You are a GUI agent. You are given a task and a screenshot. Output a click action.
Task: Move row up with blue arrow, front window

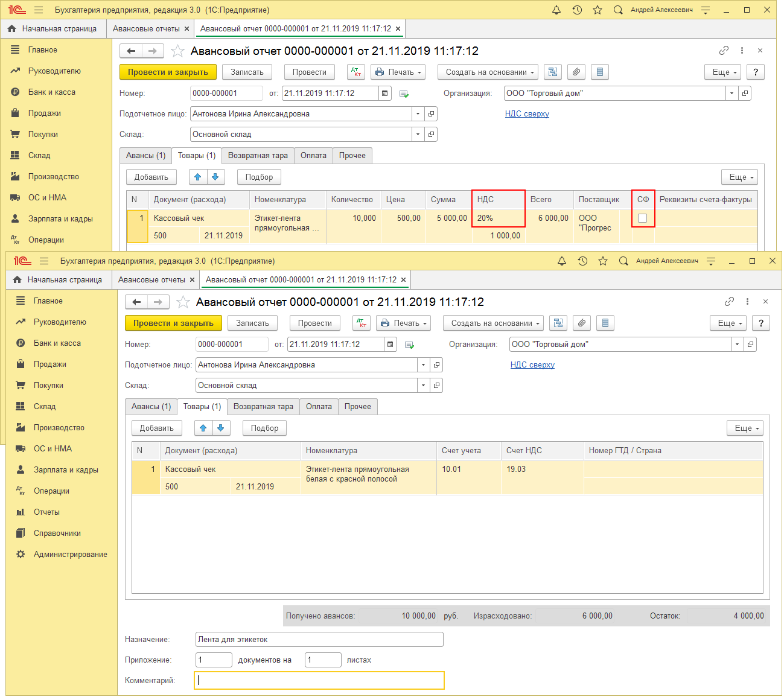(203, 428)
